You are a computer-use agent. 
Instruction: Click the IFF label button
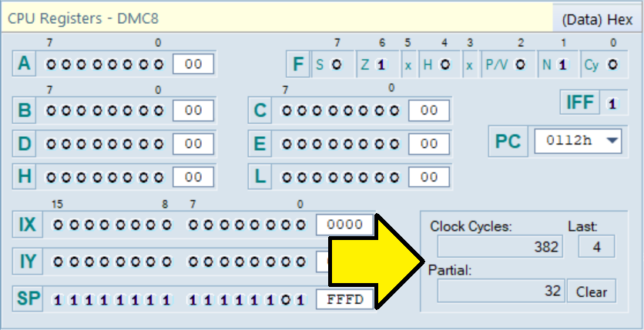pos(580,102)
